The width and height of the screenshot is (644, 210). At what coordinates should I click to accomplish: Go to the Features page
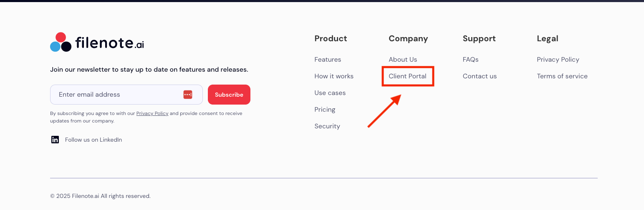328,60
